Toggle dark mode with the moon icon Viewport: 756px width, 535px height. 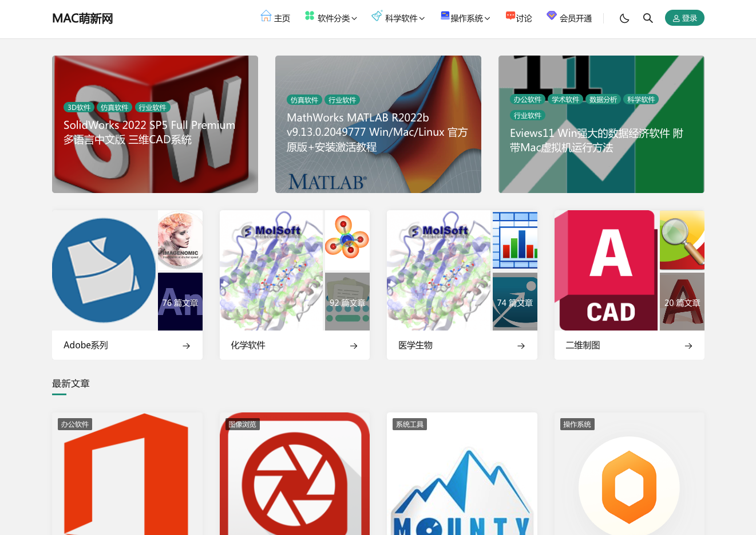pyautogui.click(x=624, y=18)
